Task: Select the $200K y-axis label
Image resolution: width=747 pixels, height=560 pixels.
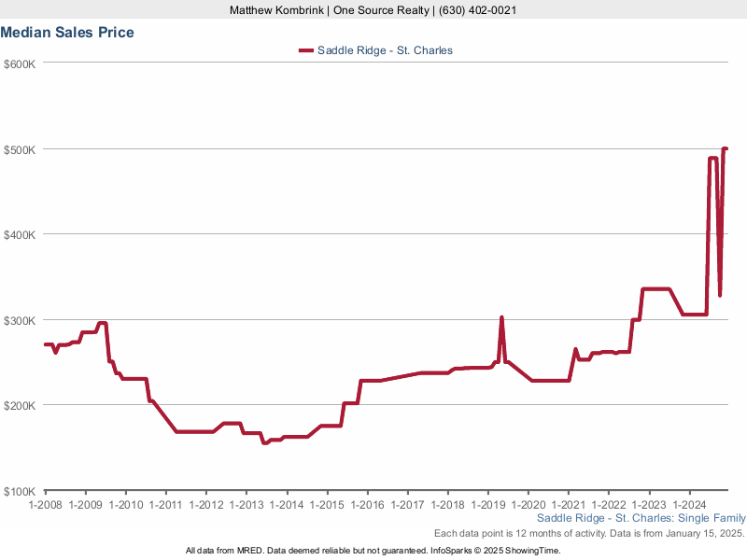Action: [x=20, y=406]
